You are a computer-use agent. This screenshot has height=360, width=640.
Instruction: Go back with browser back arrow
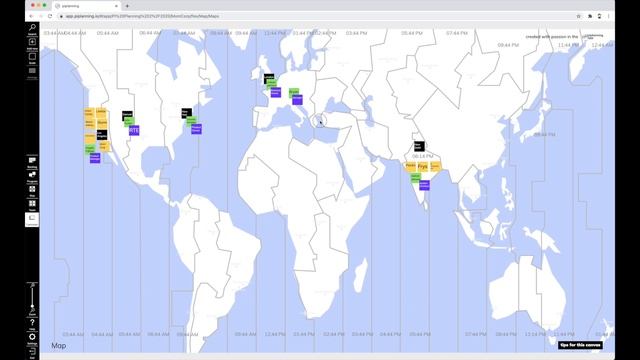31,16
